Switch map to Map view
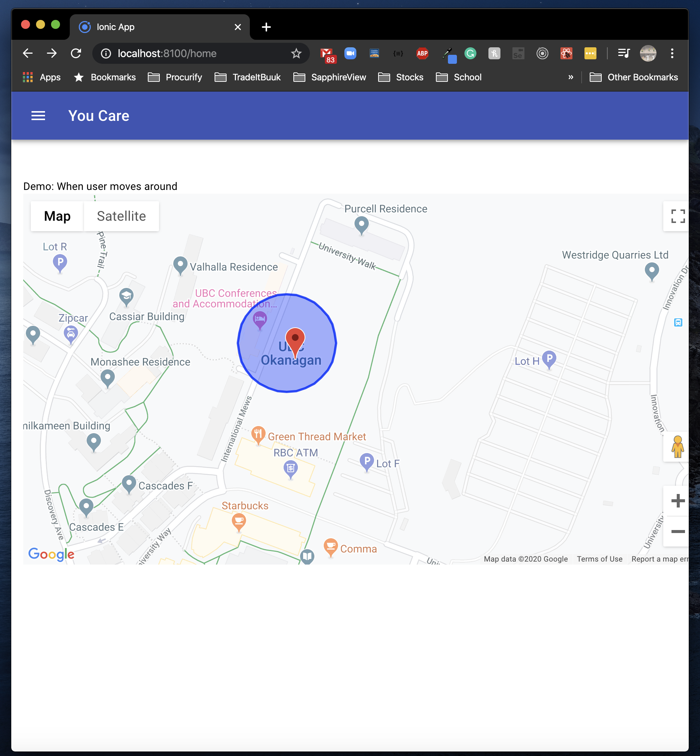Screen dimensions: 700x756 (57, 216)
